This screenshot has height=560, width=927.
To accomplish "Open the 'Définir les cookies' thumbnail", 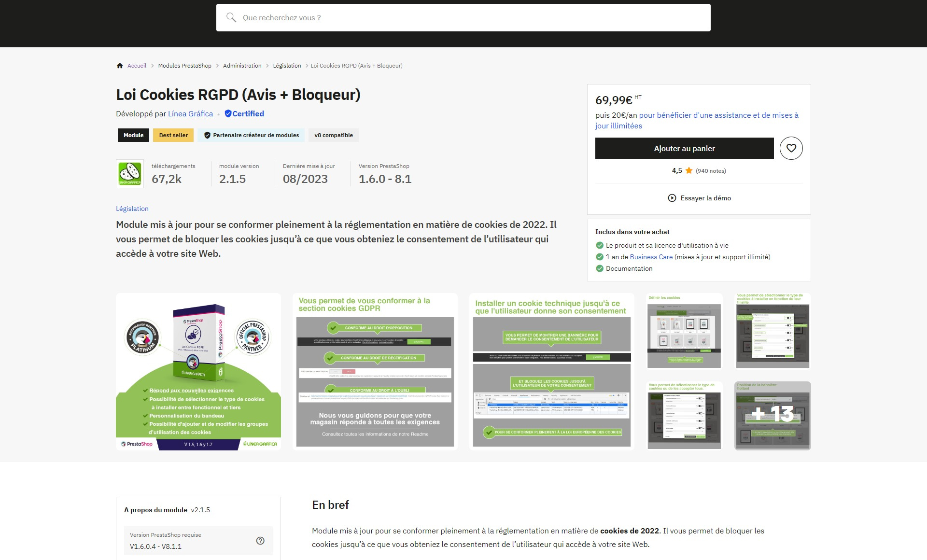I will coord(684,331).
